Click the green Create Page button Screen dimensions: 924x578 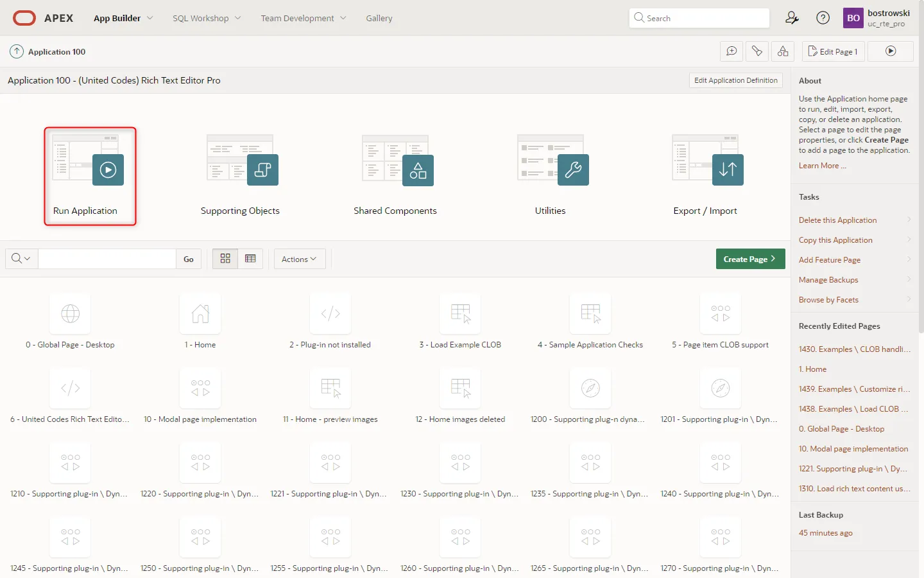point(750,259)
